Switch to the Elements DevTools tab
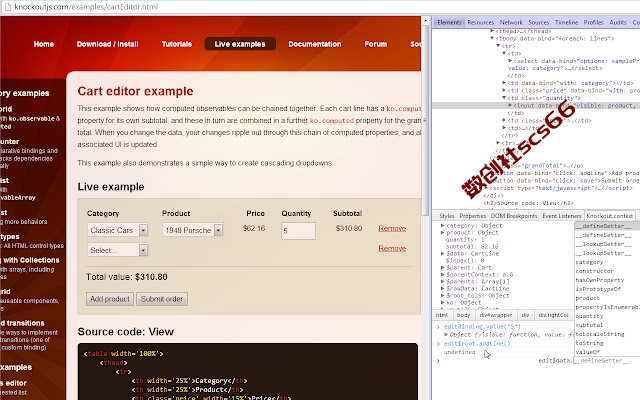Screen dimensions: 640x400 (x=449, y=22)
